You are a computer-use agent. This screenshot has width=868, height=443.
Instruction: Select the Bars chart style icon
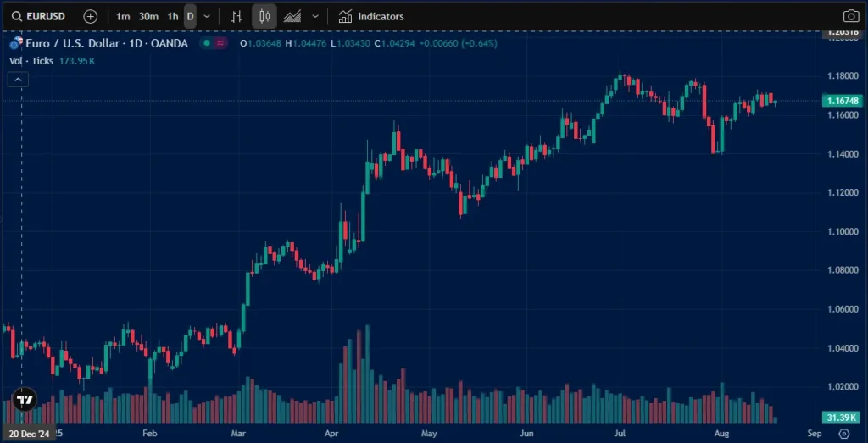[x=237, y=16]
